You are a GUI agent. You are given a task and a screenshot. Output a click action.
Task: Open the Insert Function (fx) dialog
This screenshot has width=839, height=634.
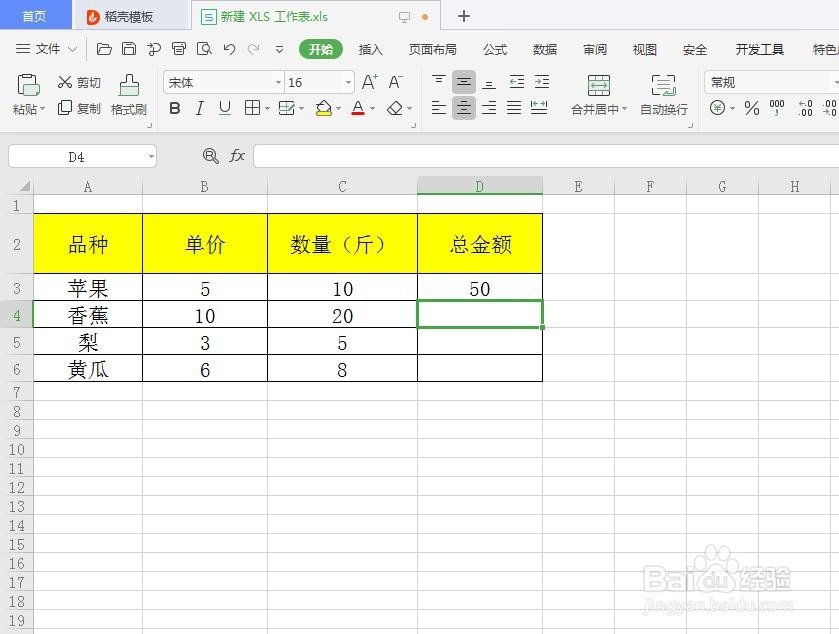click(237, 156)
